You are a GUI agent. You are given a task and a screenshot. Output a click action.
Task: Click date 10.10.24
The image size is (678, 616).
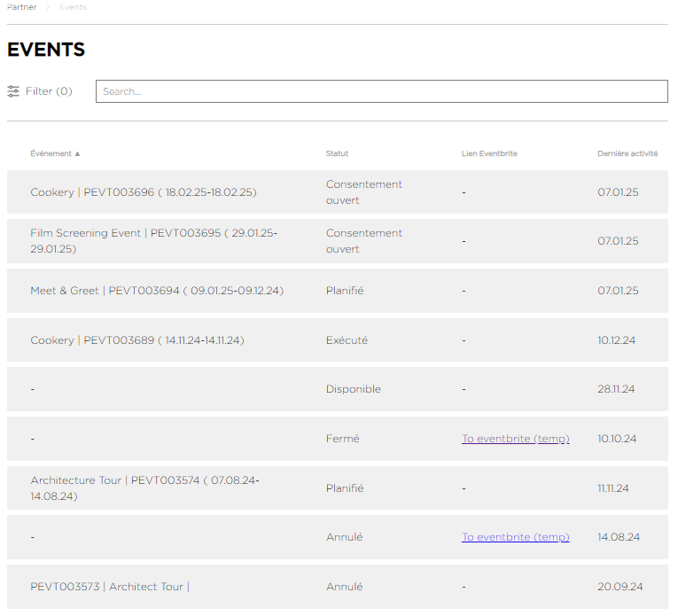tap(617, 439)
